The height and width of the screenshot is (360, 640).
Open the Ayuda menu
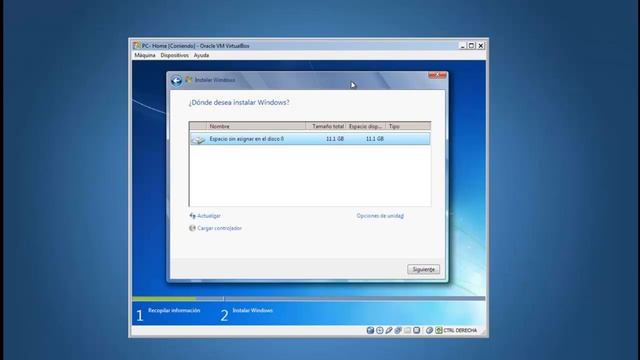click(201, 55)
